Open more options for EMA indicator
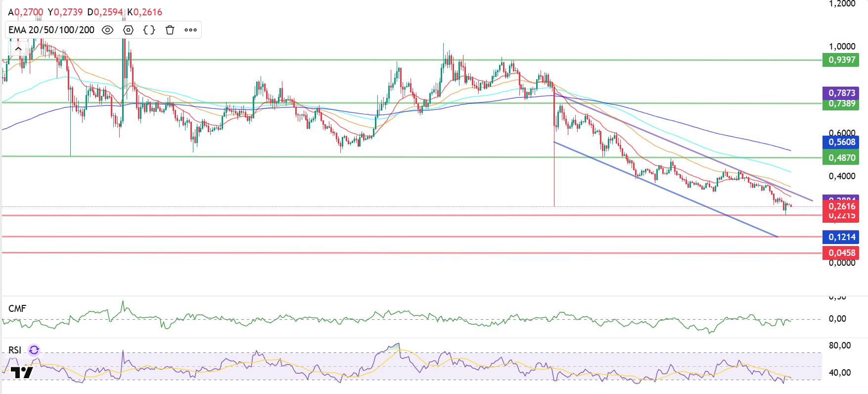Screen dimensions: 868x394 (x=190, y=30)
